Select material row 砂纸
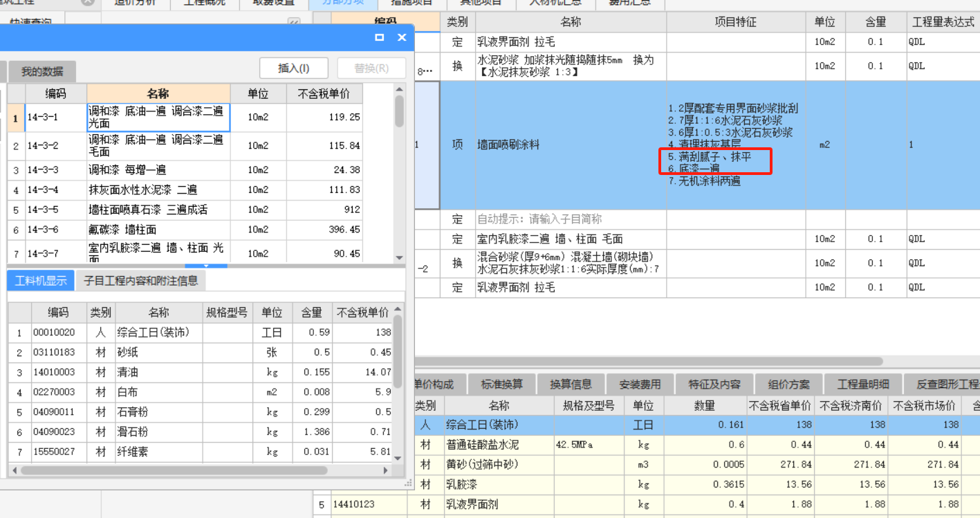Viewport: 980px width, 518px height. (200, 353)
